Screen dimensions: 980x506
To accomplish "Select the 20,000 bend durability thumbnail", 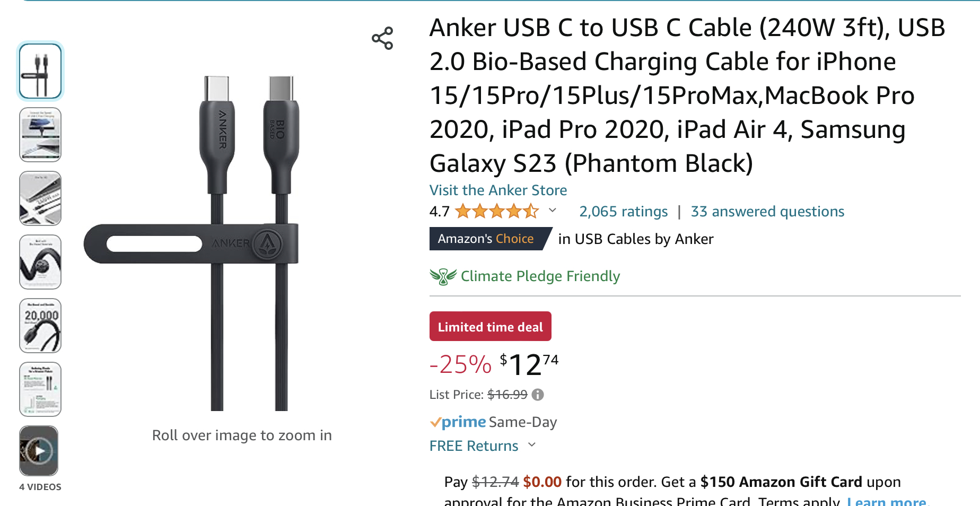I will pos(40,326).
